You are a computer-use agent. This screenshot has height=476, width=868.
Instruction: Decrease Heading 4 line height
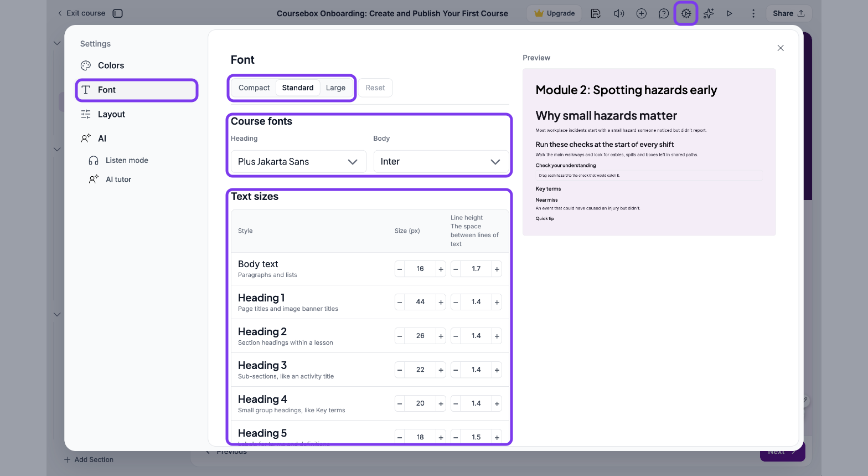click(x=456, y=403)
